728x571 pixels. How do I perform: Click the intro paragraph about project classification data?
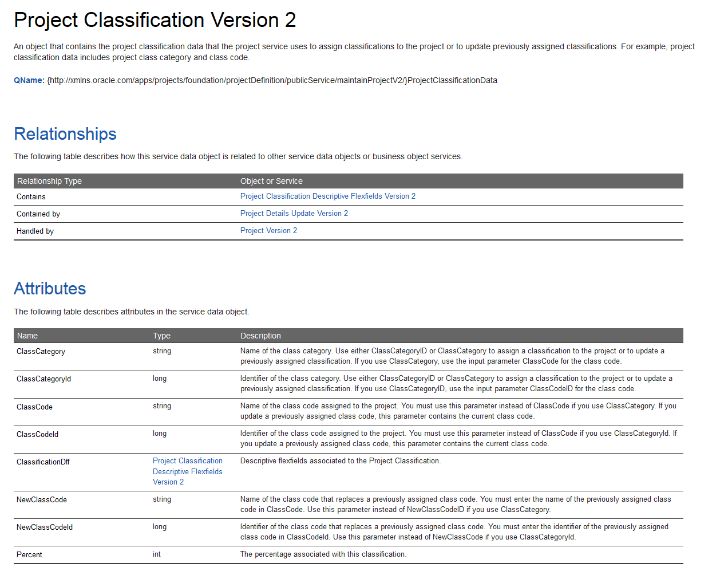pos(354,52)
